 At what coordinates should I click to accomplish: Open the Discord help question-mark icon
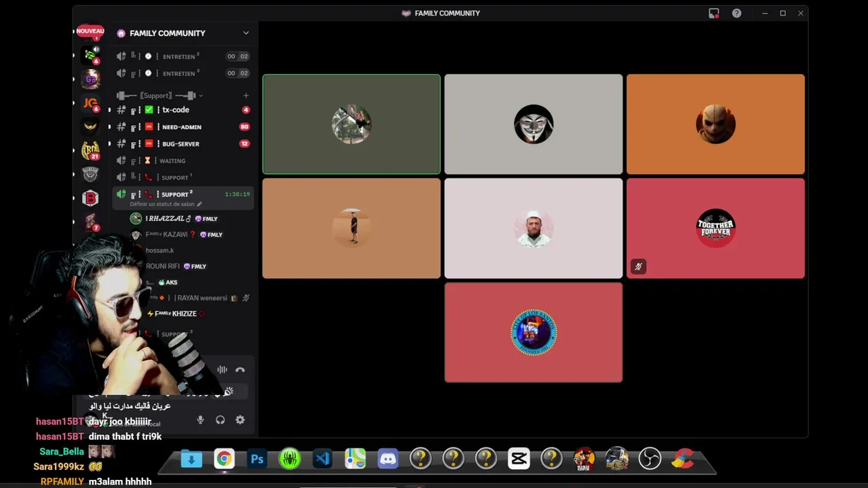point(736,13)
